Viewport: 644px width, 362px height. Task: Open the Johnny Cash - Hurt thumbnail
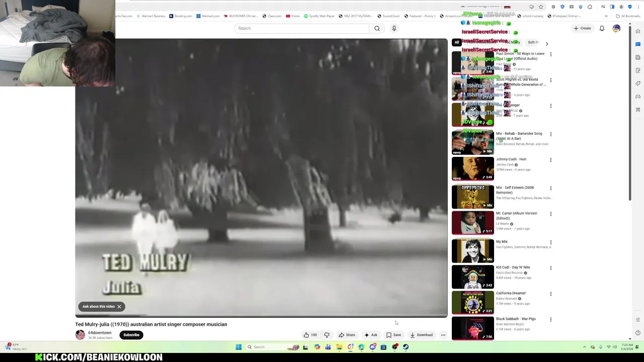(473, 168)
